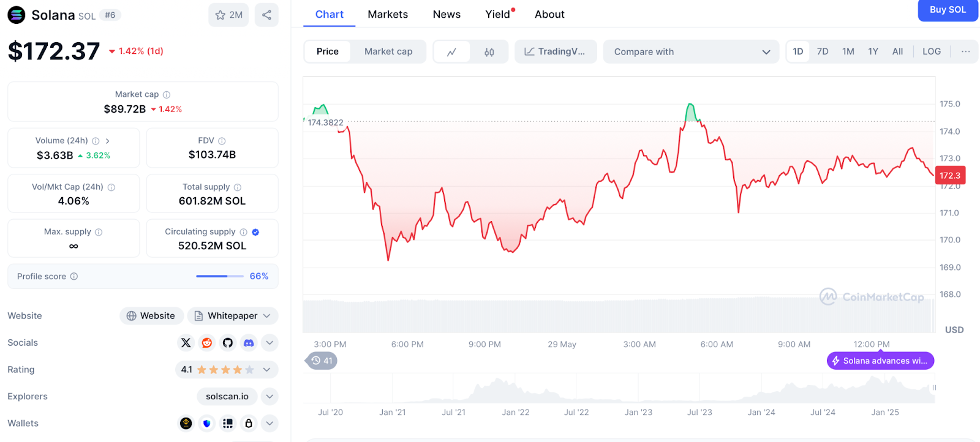Open Total supply info icon

pos(238,187)
